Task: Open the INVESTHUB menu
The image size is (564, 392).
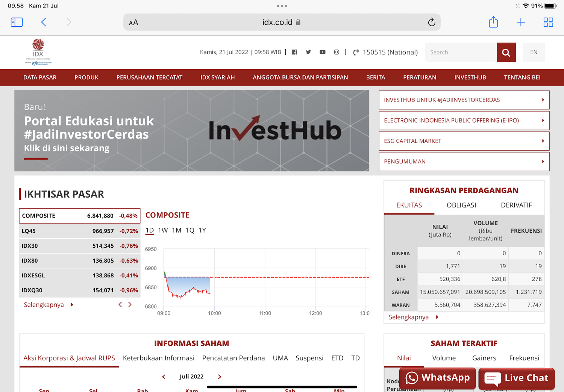Action: (x=470, y=77)
